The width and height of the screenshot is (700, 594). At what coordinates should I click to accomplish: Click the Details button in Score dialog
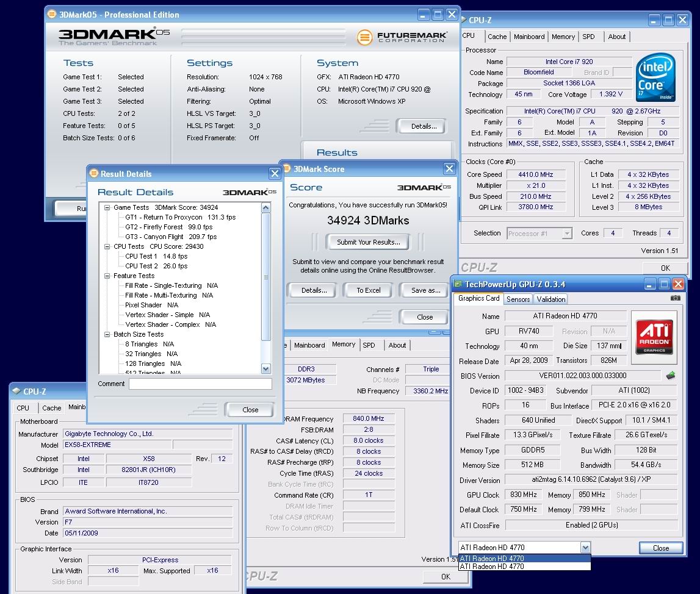[x=314, y=290]
